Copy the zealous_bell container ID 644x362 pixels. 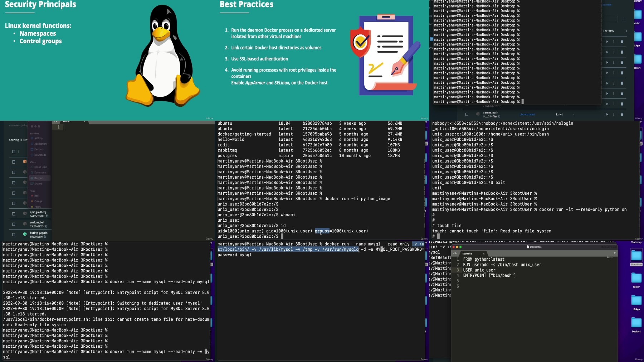[46, 226]
